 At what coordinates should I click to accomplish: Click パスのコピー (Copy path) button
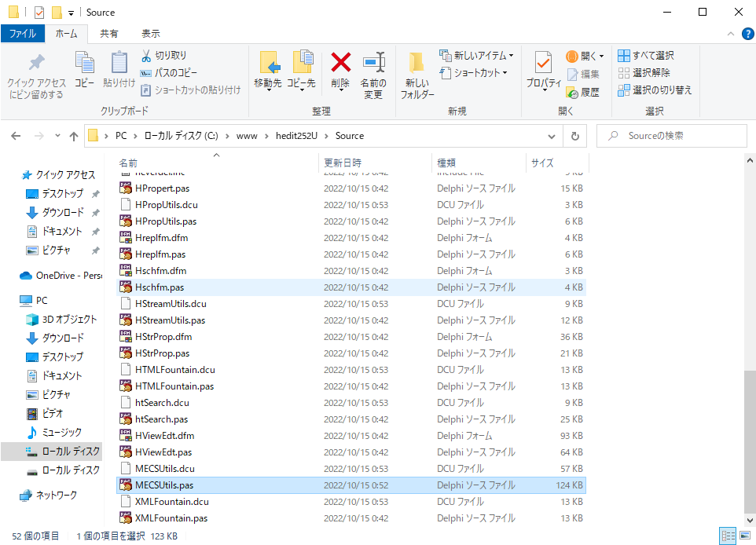172,73
